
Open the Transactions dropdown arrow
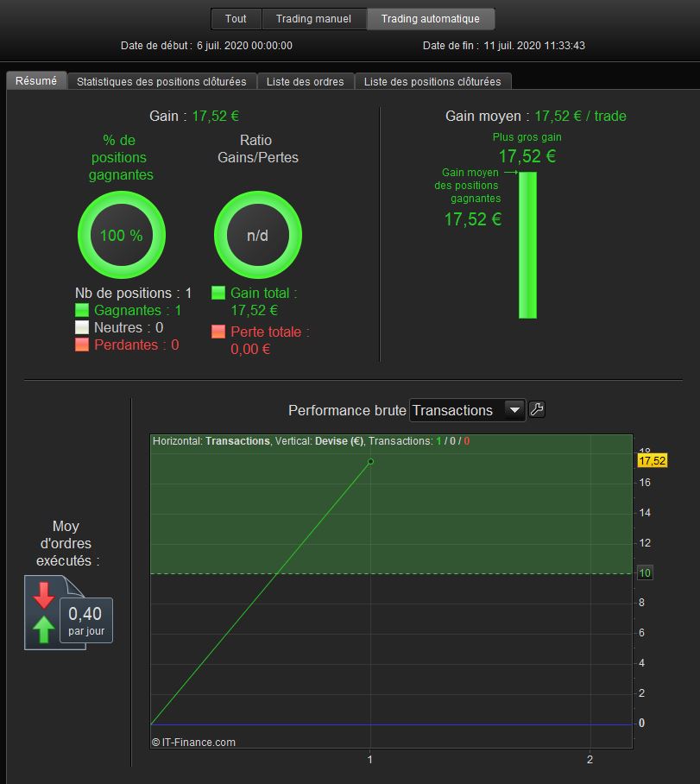coord(514,410)
